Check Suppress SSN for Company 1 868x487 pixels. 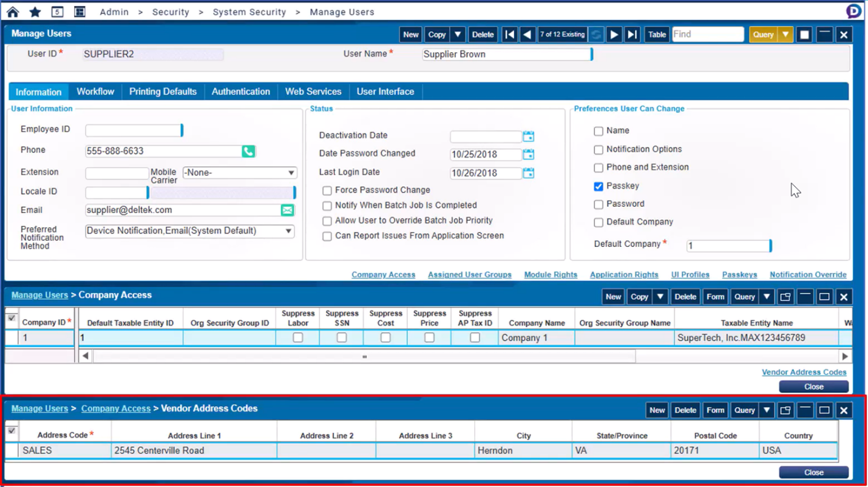coord(342,338)
